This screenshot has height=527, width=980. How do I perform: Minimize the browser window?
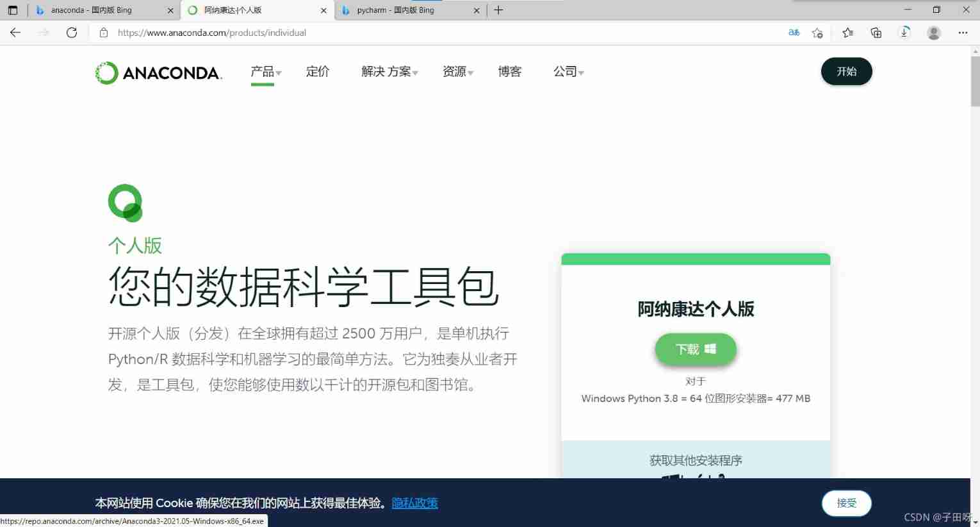908,10
